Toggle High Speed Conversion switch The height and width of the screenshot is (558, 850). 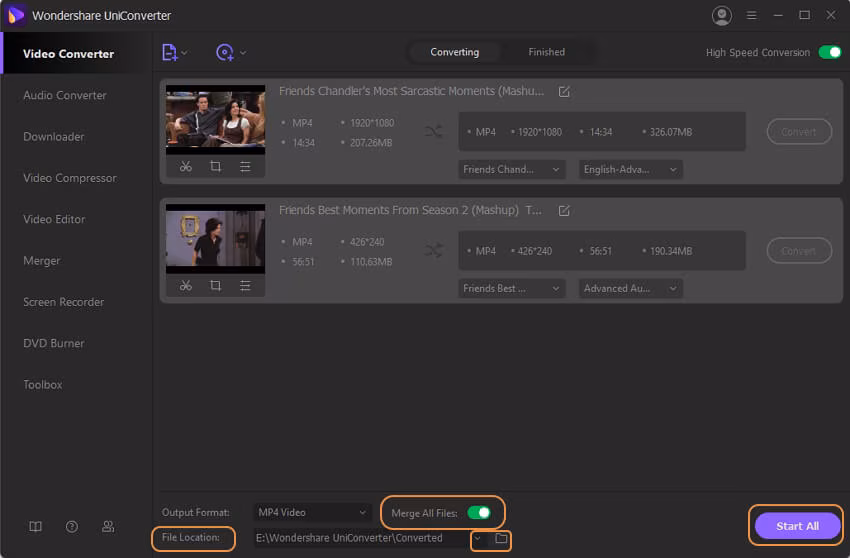coord(829,52)
